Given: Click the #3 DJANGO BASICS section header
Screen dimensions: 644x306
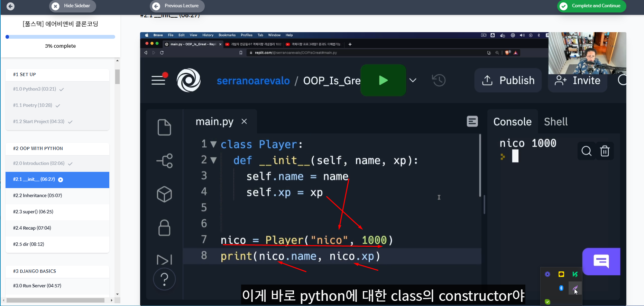Looking at the screenshot, I should click(57, 271).
